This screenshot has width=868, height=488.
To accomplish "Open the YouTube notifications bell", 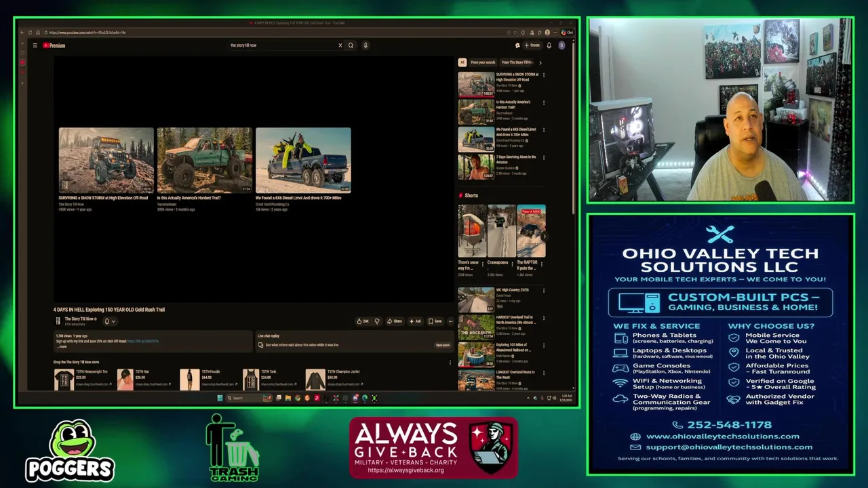I will click(549, 45).
